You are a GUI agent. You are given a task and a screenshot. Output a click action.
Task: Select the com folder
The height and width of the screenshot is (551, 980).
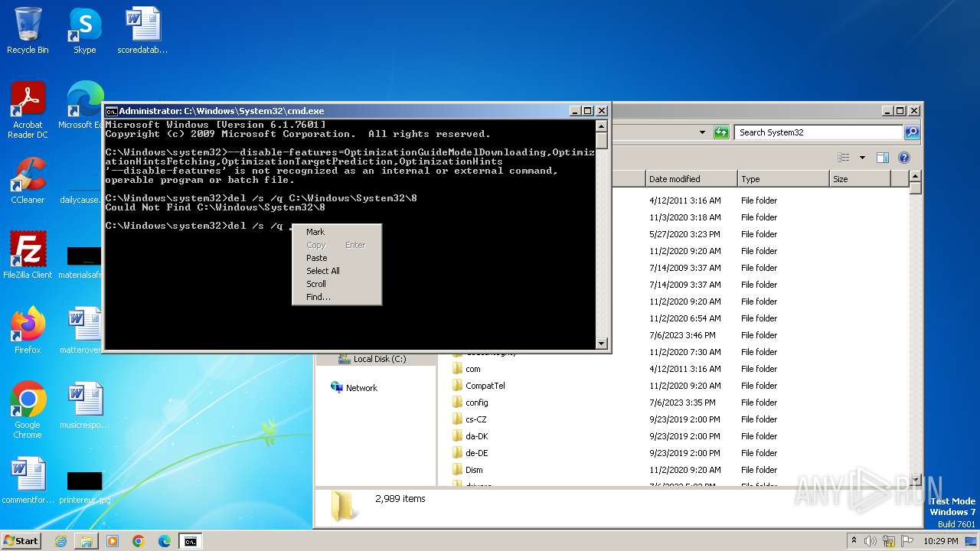(x=467, y=369)
